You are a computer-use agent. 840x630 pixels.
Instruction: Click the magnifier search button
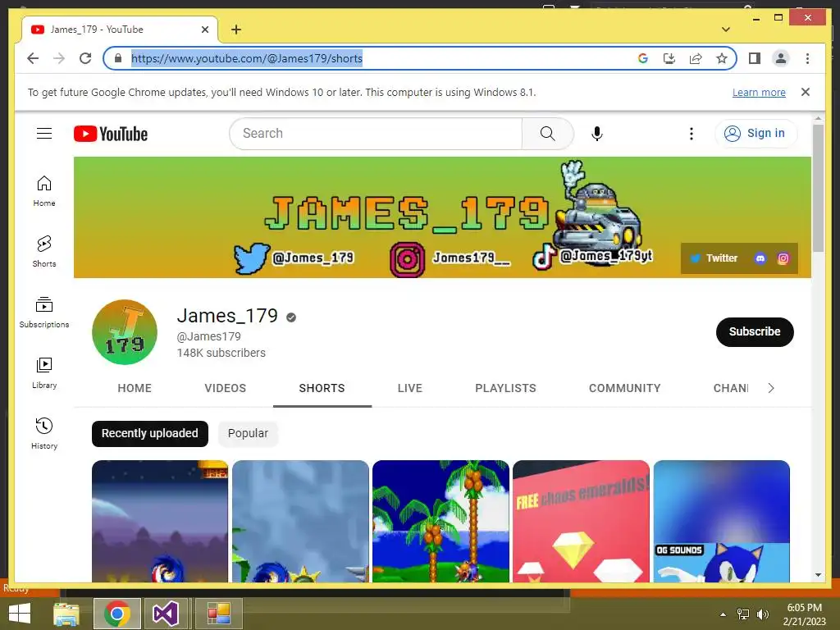click(x=547, y=134)
